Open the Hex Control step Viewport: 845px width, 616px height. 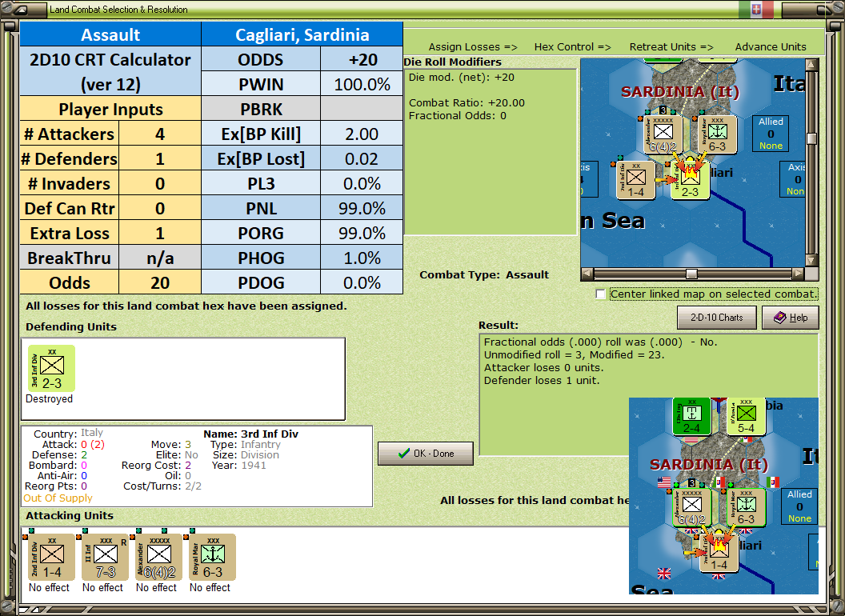coord(572,47)
